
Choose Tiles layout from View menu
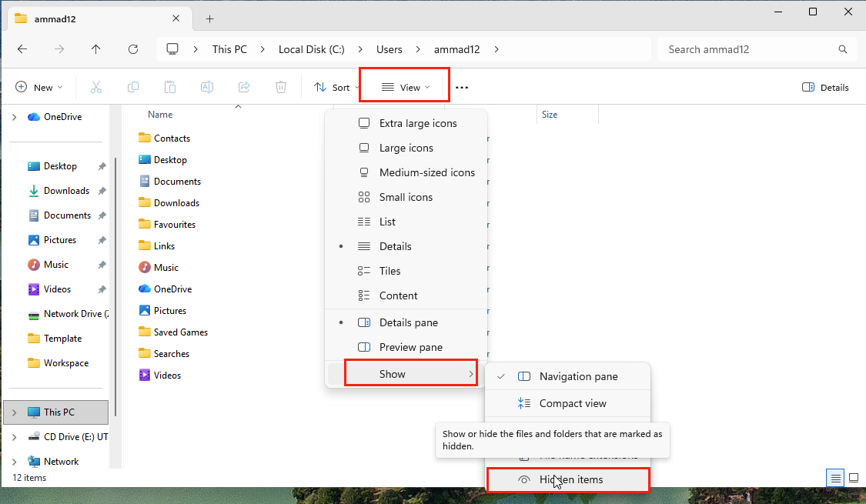[390, 271]
